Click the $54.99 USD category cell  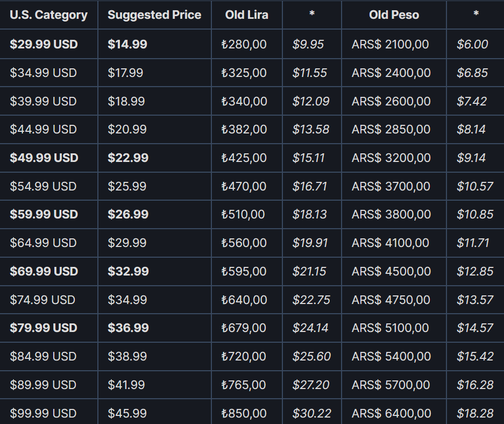(x=43, y=186)
